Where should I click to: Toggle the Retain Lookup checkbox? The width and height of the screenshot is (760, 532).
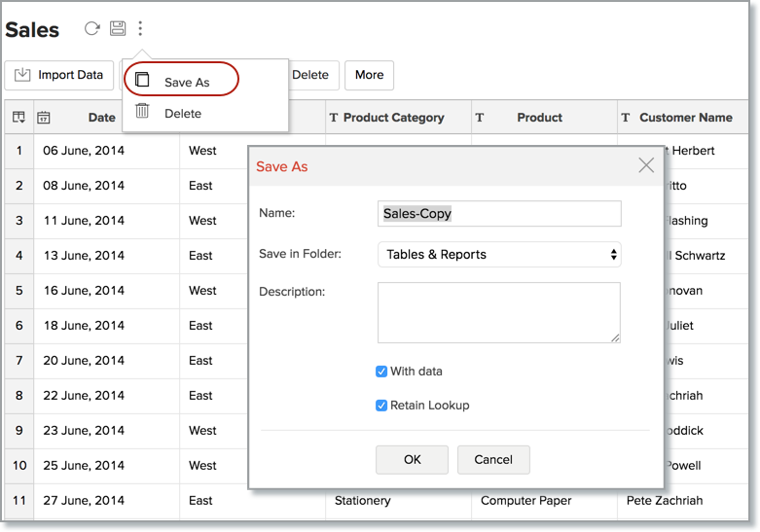(x=381, y=406)
